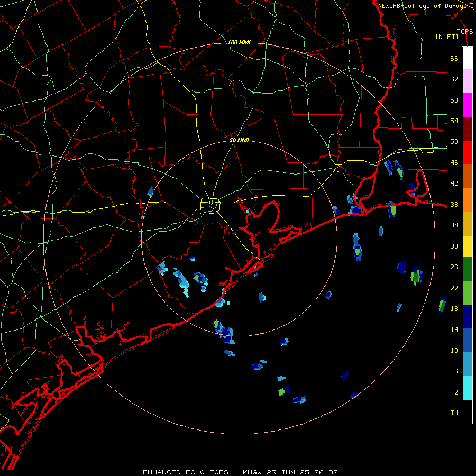
Task: Select the 50 NMI range ring label
Action: (239, 140)
